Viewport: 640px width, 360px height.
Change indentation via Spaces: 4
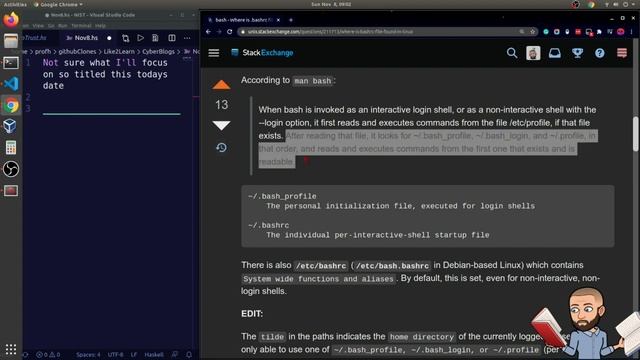pyautogui.click(x=88, y=355)
